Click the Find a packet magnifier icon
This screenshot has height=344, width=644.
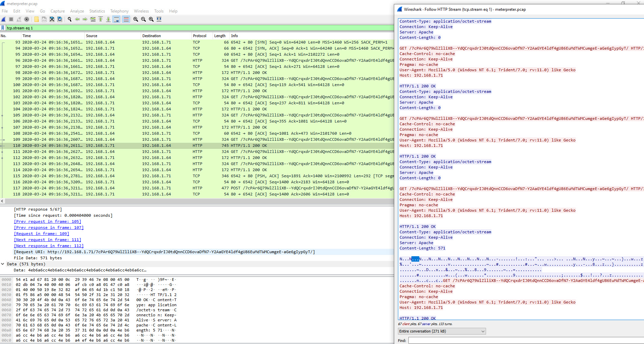[70, 19]
